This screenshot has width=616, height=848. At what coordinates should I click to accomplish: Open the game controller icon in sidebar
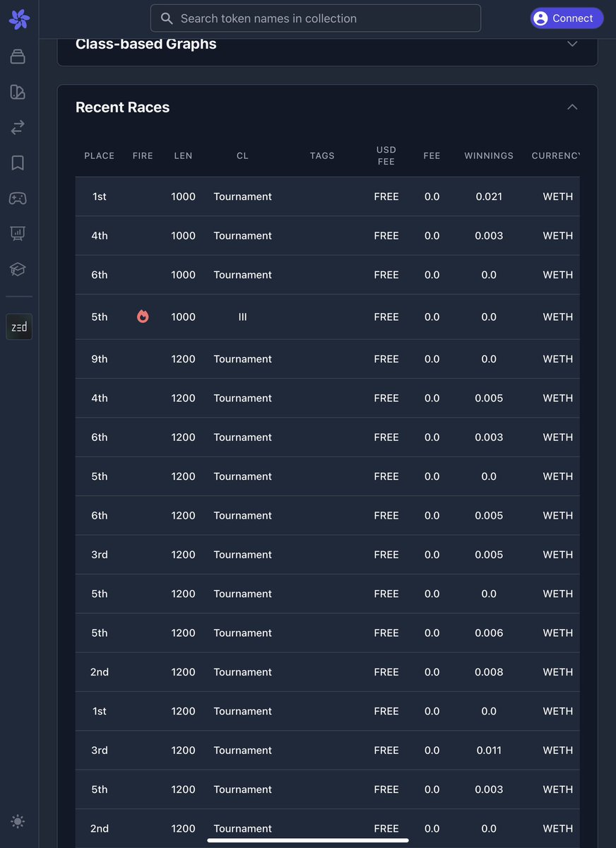tap(18, 199)
